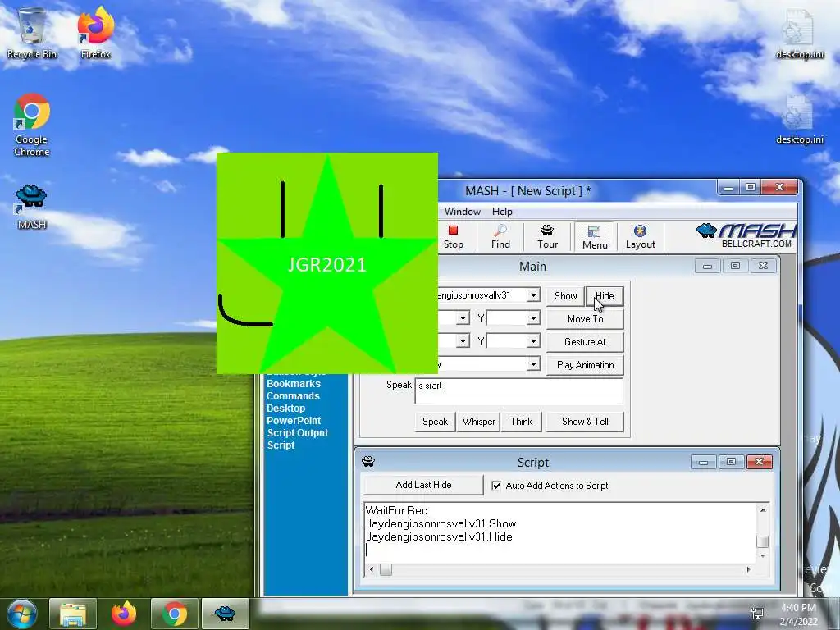This screenshot has width=840, height=630.
Task: Click the Think button
Action: coord(521,422)
